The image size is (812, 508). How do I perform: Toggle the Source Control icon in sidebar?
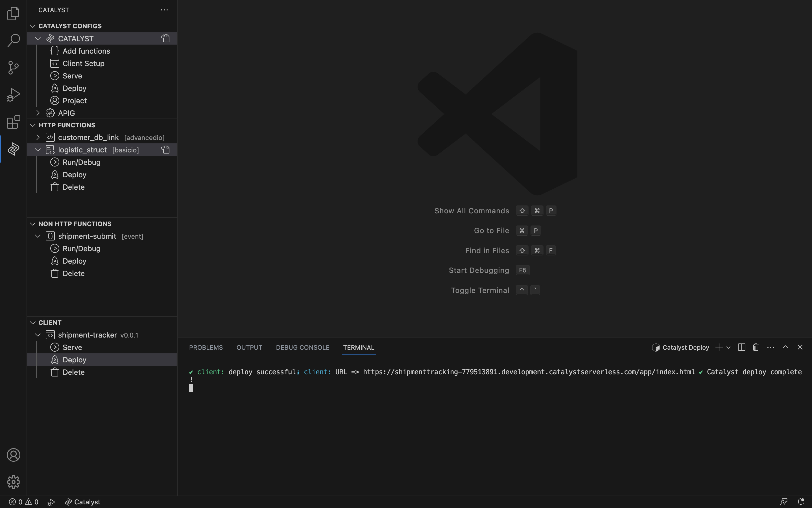coord(14,67)
